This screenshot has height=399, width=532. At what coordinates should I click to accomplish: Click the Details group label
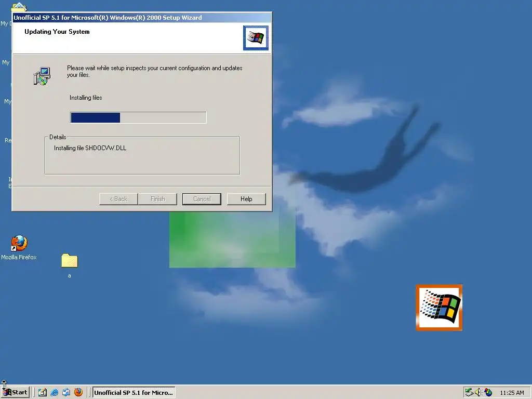point(58,137)
